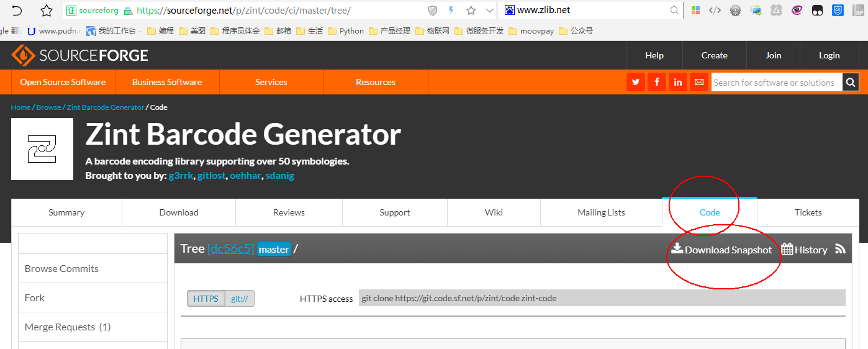
Task: Click the orange email envelope icon
Action: coord(699,82)
